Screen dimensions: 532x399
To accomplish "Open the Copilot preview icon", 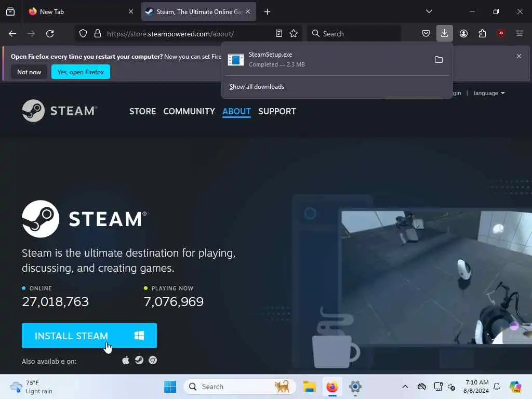I will point(515,387).
